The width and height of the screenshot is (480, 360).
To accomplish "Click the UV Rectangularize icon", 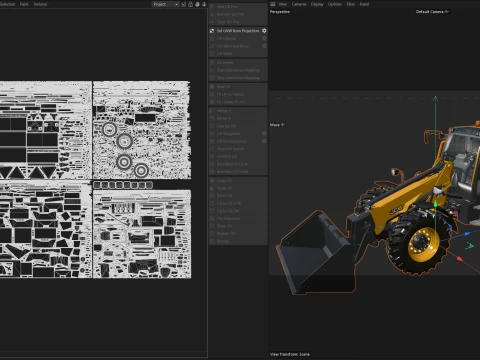I will coord(212,141).
